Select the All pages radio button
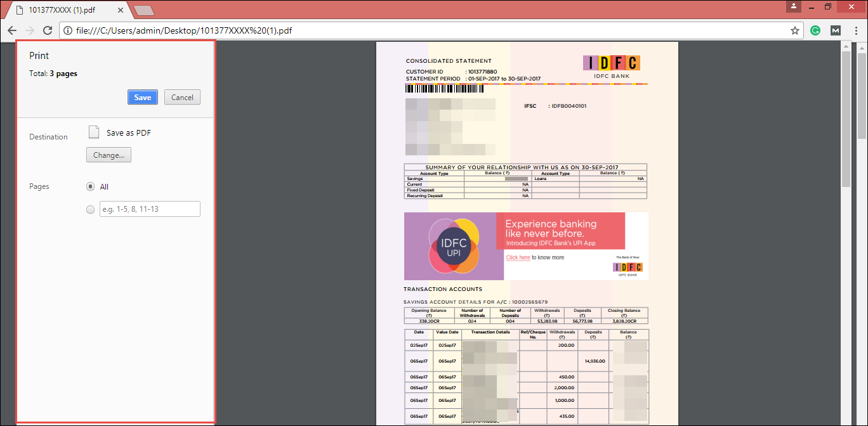 [x=90, y=187]
